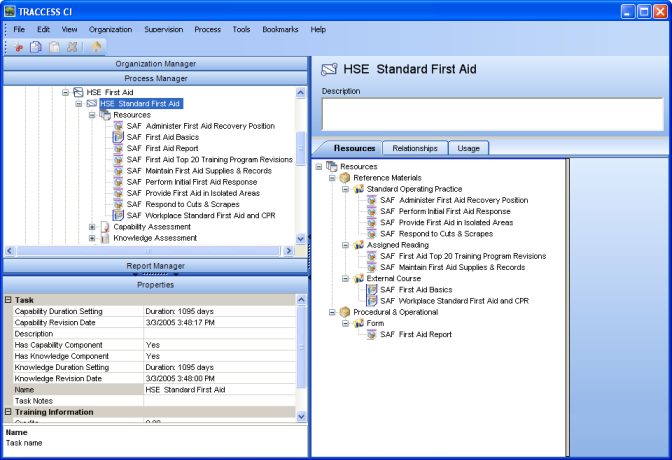Click the Cut scissors toolbar icon

click(18, 47)
